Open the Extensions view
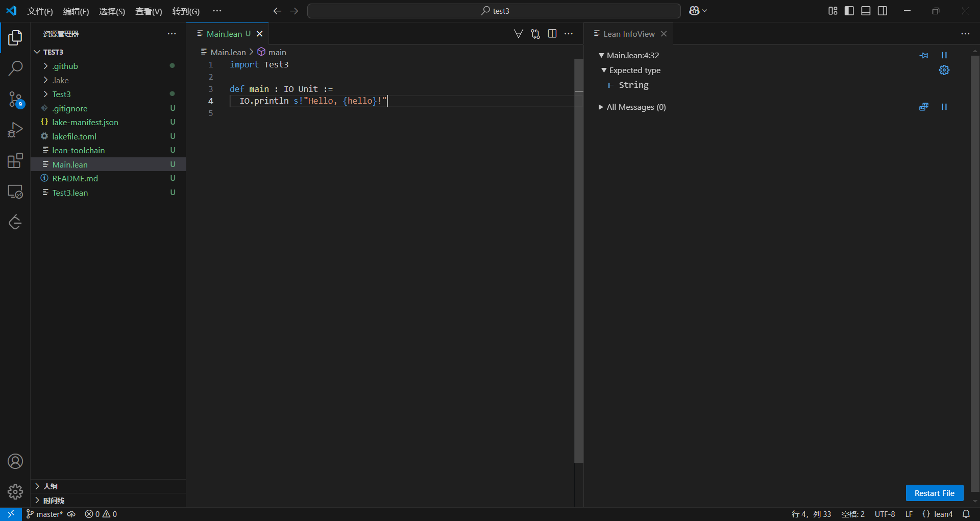Viewport: 980px width, 521px height. [x=15, y=161]
